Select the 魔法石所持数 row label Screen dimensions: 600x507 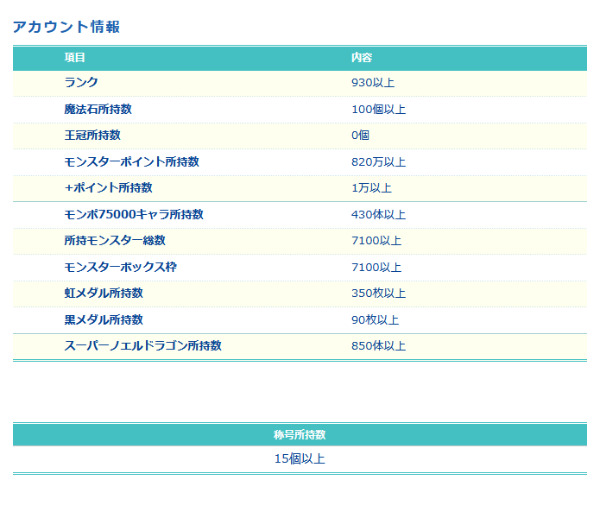point(99,109)
